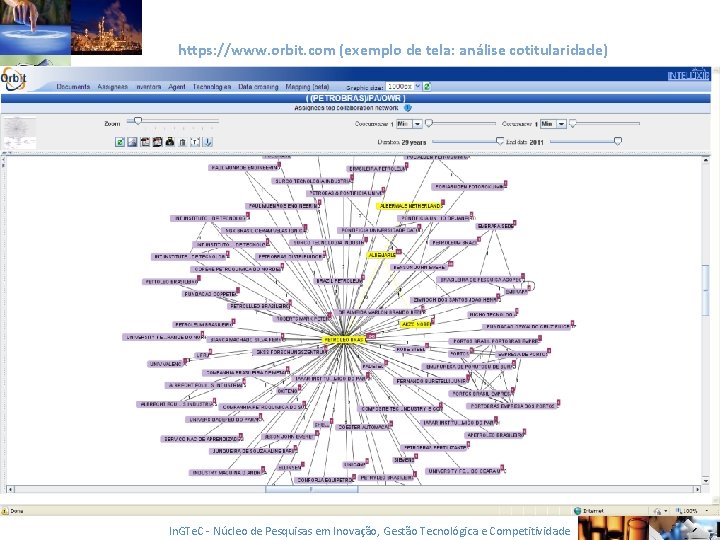Image resolution: width=720 pixels, height=540 pixels.
Task: Click the count badge next to ALBEMARLE NETHERLANDS
Action: (442, 202)
